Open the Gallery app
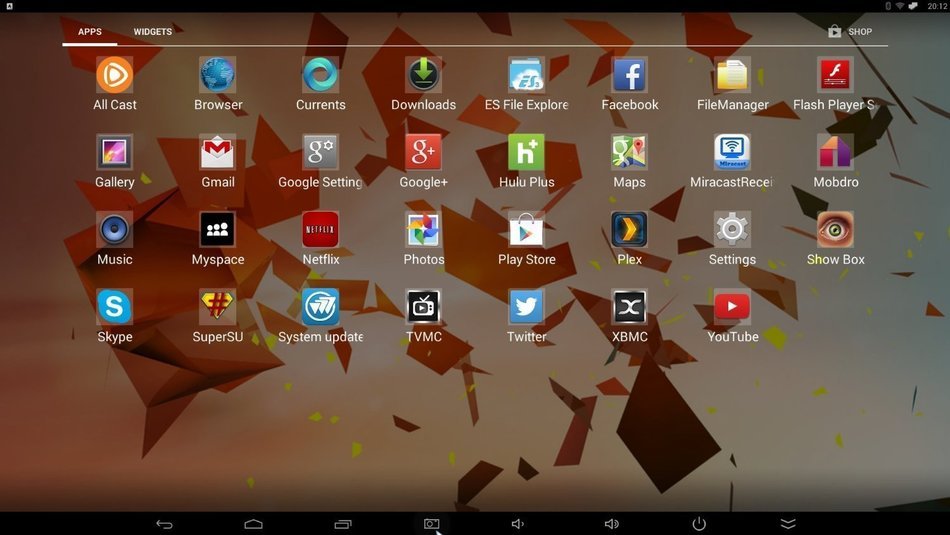Screen dimensions: 950x535 click(115, 151)
